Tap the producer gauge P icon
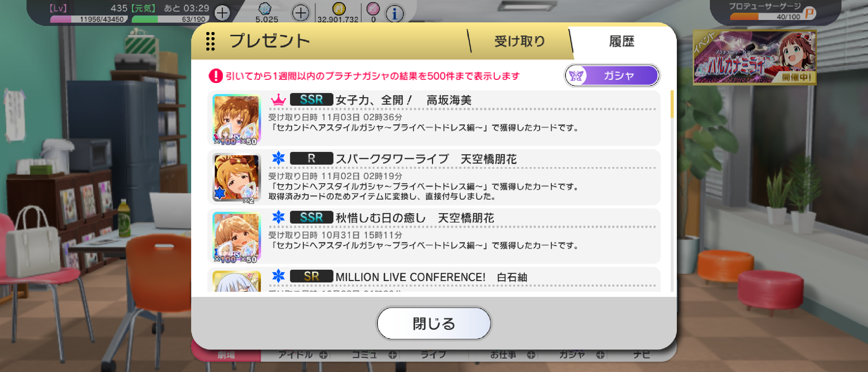868x372 pixels. tap(809, 13)
